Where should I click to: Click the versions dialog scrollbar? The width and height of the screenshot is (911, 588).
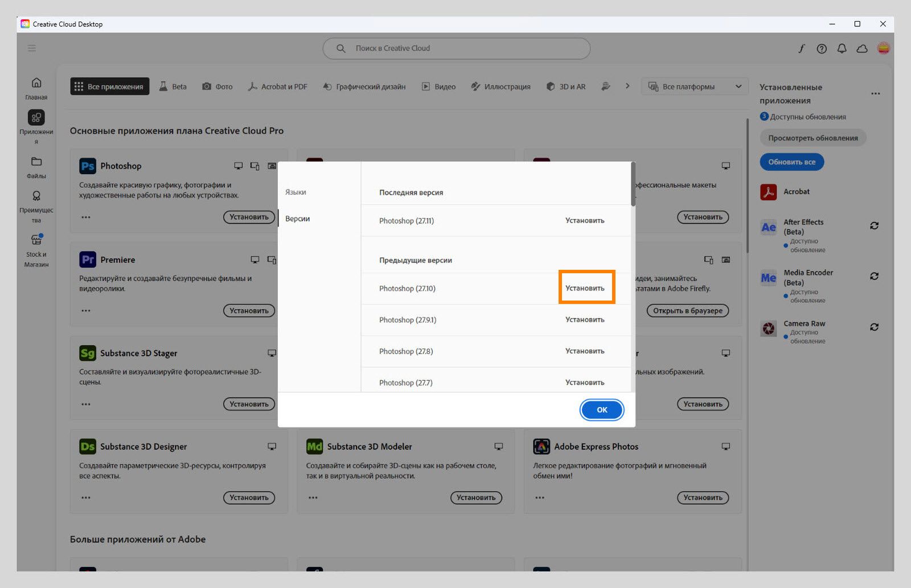click(x=633, y=184)
